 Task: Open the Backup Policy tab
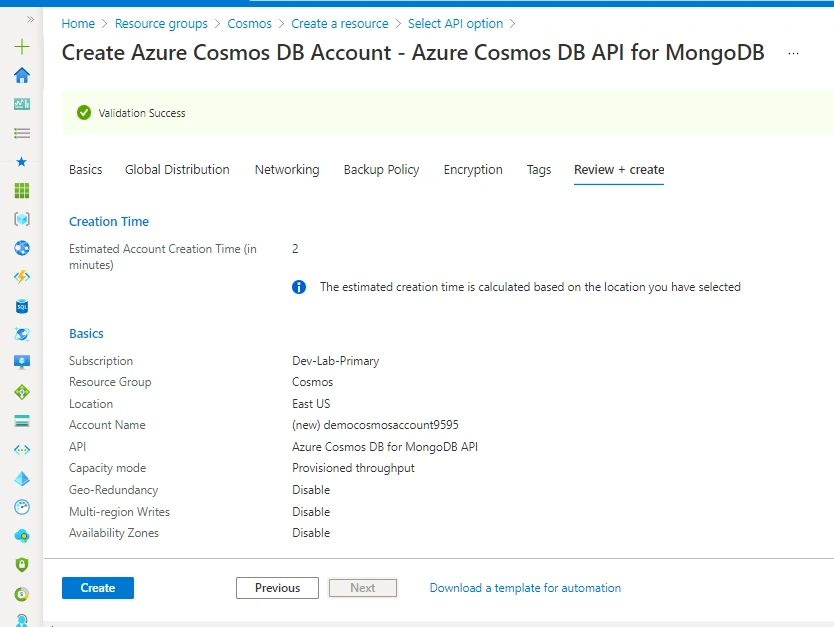tap(381, 170)
